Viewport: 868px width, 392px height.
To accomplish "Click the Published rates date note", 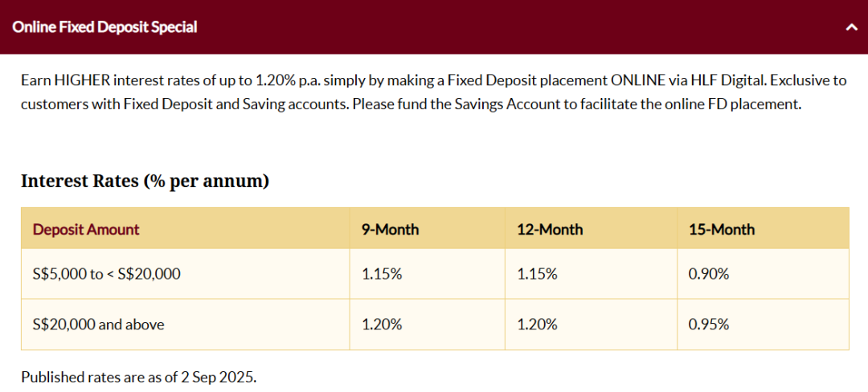I will (x=139, y=377).
